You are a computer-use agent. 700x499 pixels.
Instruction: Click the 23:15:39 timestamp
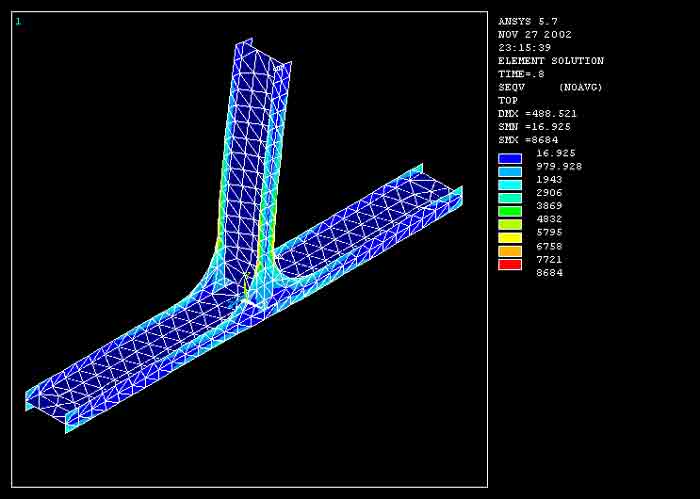[x=525, y=47]
